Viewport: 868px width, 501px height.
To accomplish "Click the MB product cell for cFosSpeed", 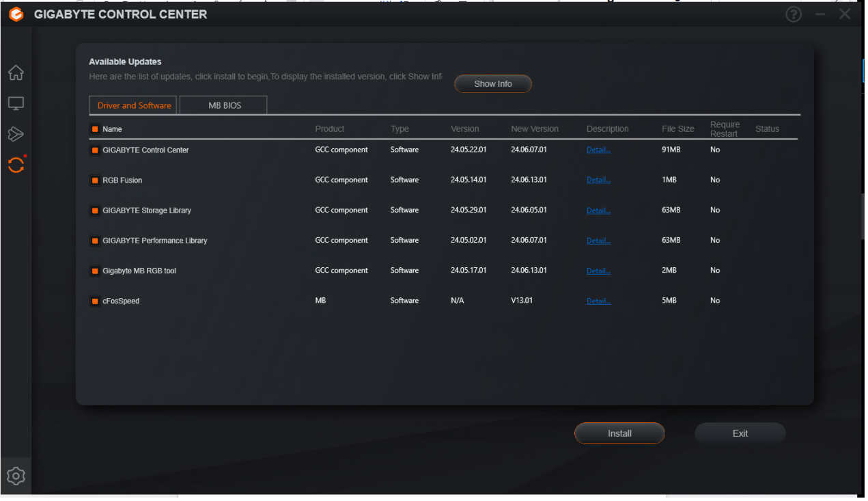I will coord(320,300).
